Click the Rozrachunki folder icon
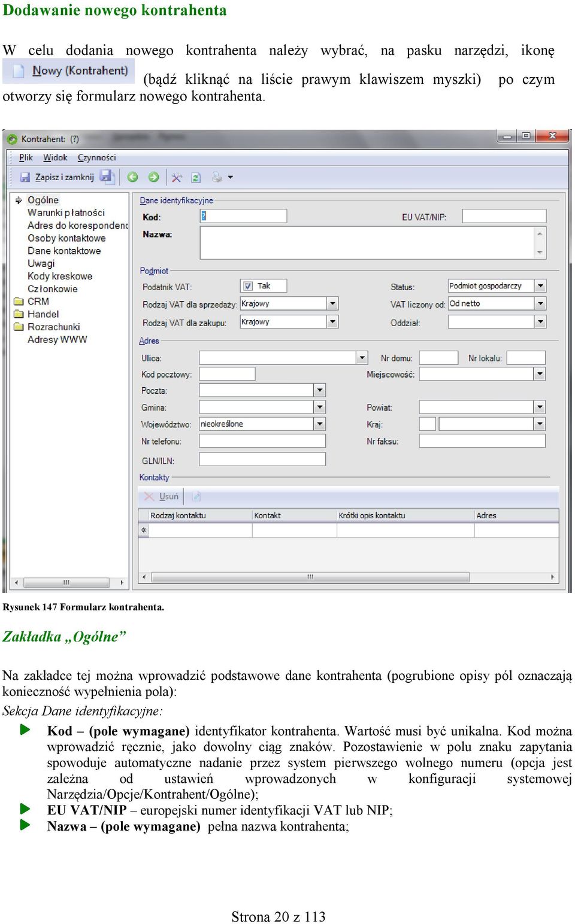 19,327
